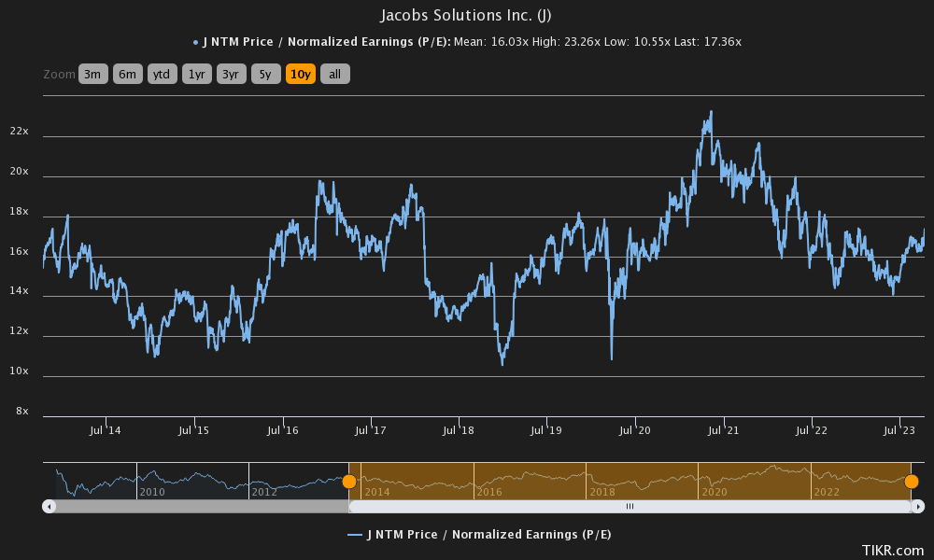Image resolution: width=934 pixels, height=560 pixels.
Task: Select the 1yr zoom preset
Action: tap(196, 74)
